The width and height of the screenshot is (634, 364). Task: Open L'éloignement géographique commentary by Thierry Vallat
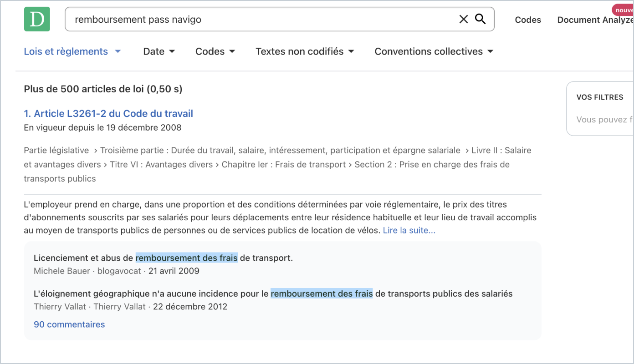[x=273, y=294]
